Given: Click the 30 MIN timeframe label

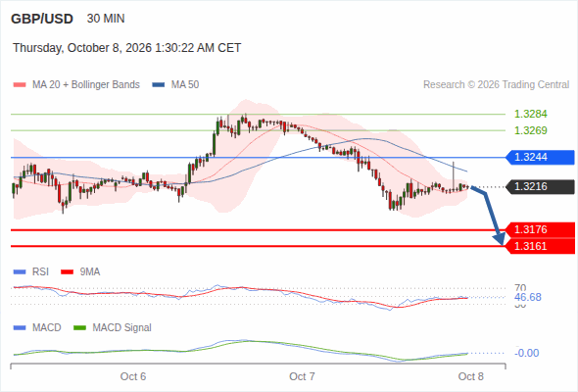Looking at the screenshot, I should (x=106, y=19).
